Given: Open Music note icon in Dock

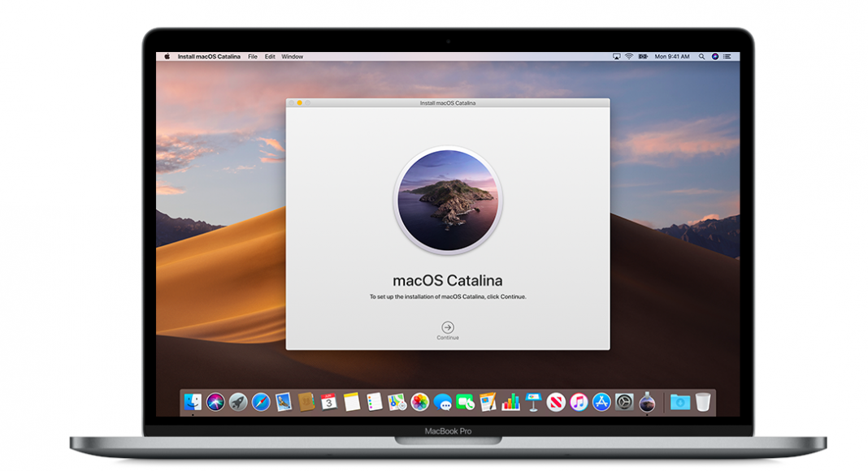Looking at the screenshot, I should point(579,402).
